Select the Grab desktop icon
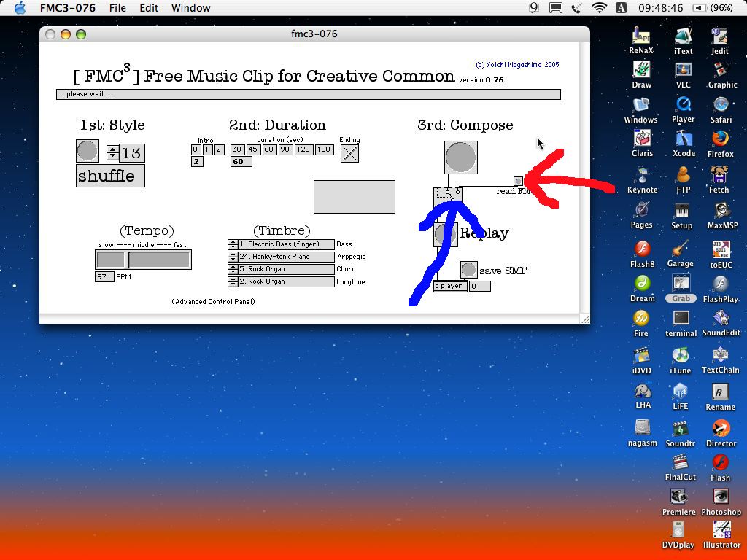The width and height of the screenshot is (747, 560). pyautogui.click(x=681, y=289)
